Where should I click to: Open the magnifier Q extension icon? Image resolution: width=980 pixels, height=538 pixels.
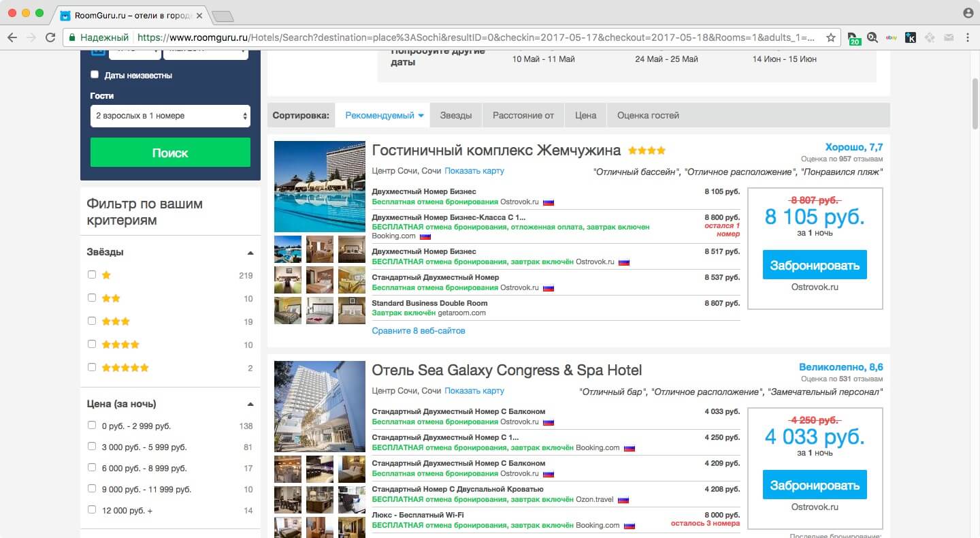pyautogui.click(x=872, y=37)
